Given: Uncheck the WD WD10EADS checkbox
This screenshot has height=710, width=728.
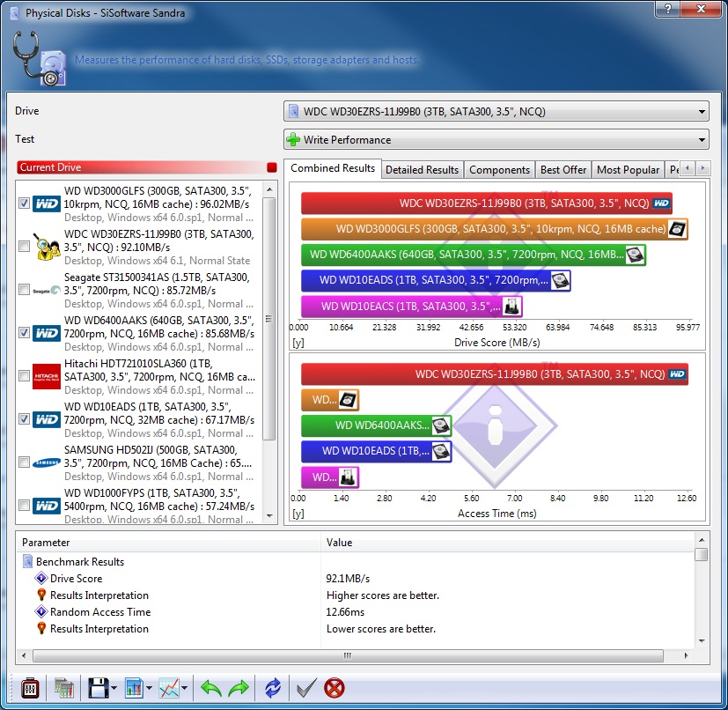Looking at the screenshot, I should 24,419.
